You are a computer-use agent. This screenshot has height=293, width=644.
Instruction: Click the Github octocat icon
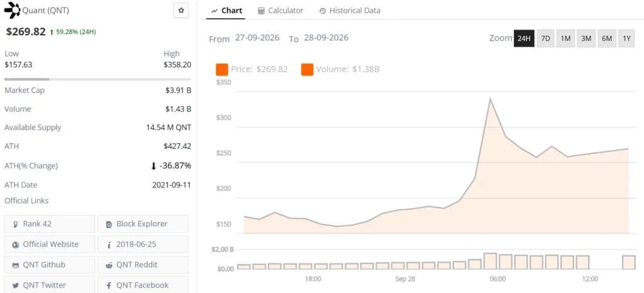click(x=16, y=265)
